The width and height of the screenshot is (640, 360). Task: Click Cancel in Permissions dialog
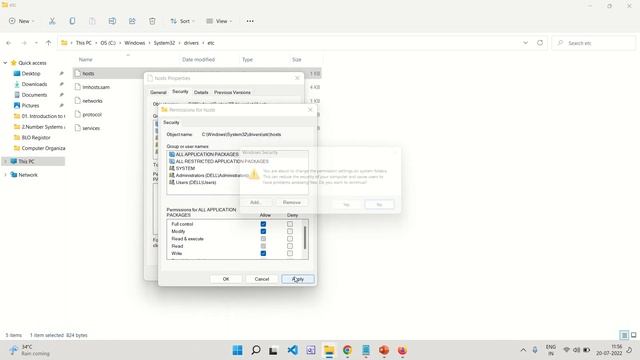coord(262,279)
